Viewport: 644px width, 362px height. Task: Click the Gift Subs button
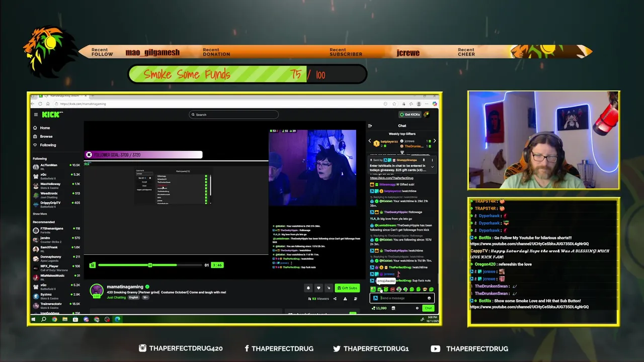point(347,288)
